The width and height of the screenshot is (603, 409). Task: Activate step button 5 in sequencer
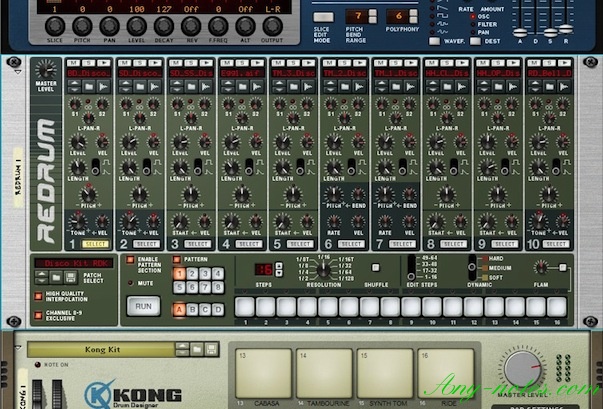point(328,307)
